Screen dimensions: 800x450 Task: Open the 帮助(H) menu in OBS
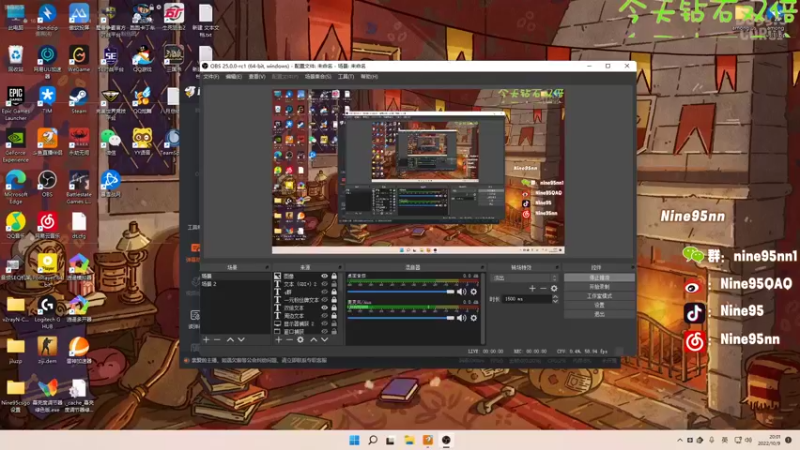tap(369, 77)
